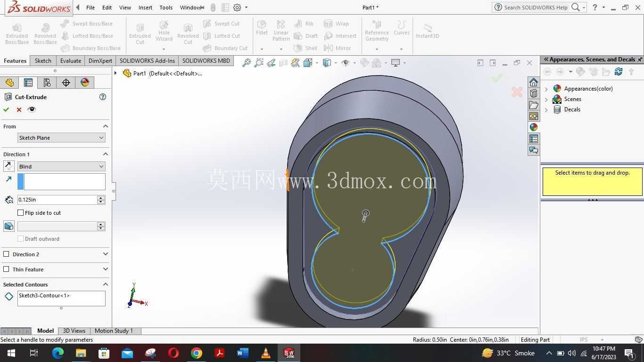Screen dimensions: 644x362
Task: Enable the Thin Feature checkbox
Action: (6, 269)
